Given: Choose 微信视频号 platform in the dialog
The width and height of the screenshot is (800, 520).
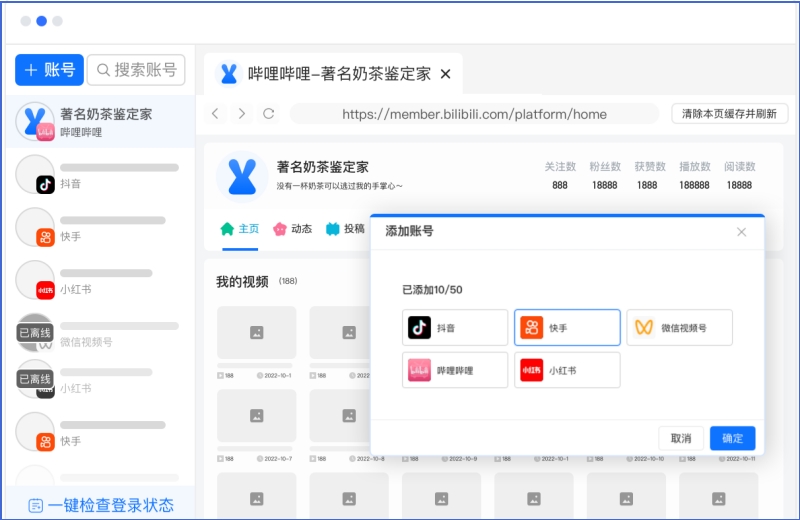Looking at the screenshot, I should coord(680,328).
